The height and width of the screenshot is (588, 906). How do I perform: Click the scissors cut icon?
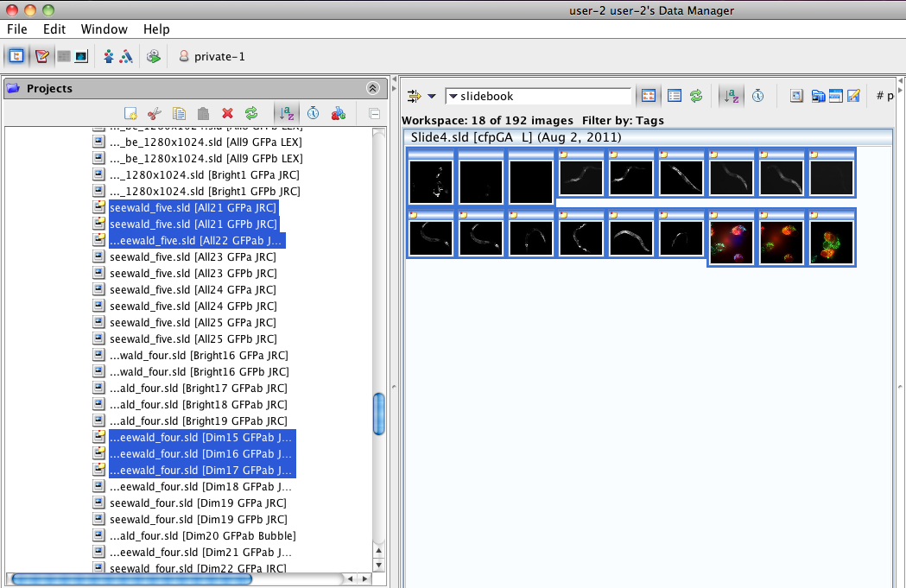155,113
